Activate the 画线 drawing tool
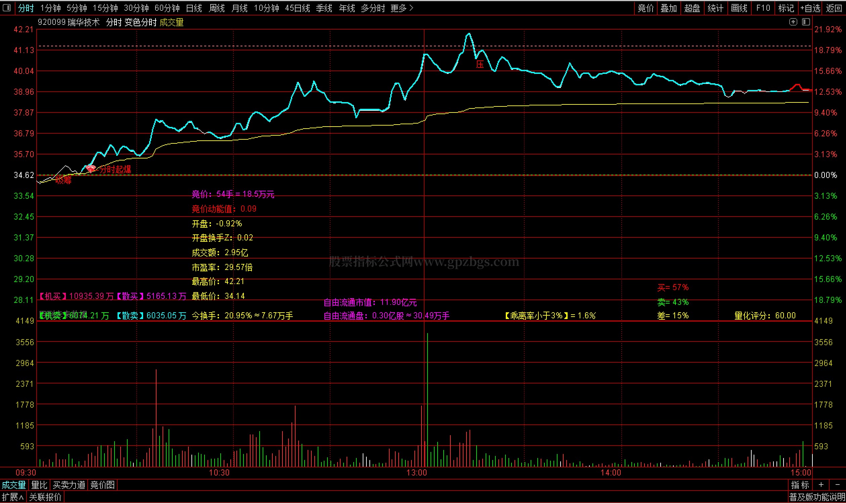Screen dimensions: 846x504 (739, 8)
